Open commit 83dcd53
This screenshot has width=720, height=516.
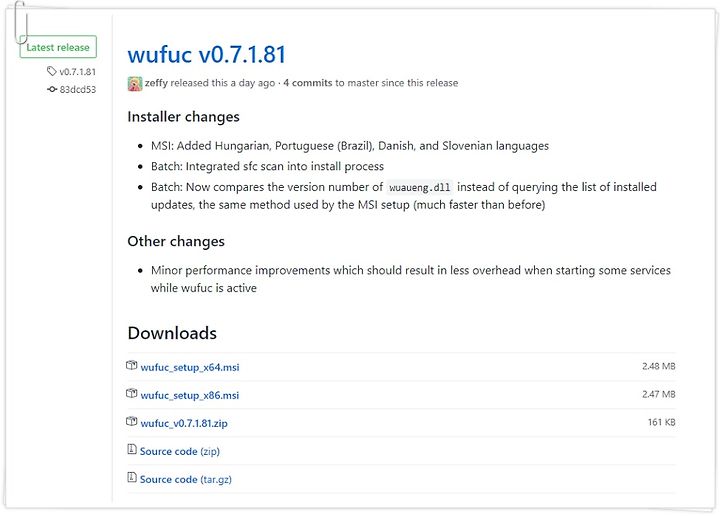(78, 90)
